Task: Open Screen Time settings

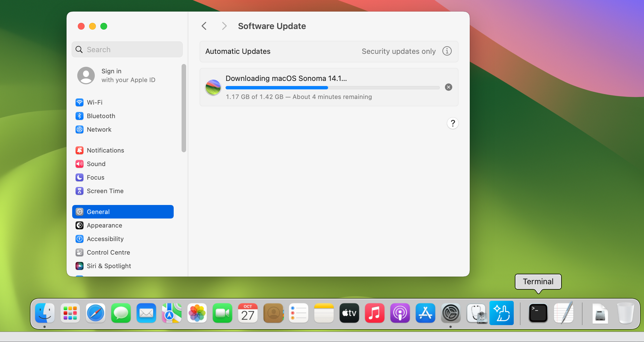Action: (123, 191)
